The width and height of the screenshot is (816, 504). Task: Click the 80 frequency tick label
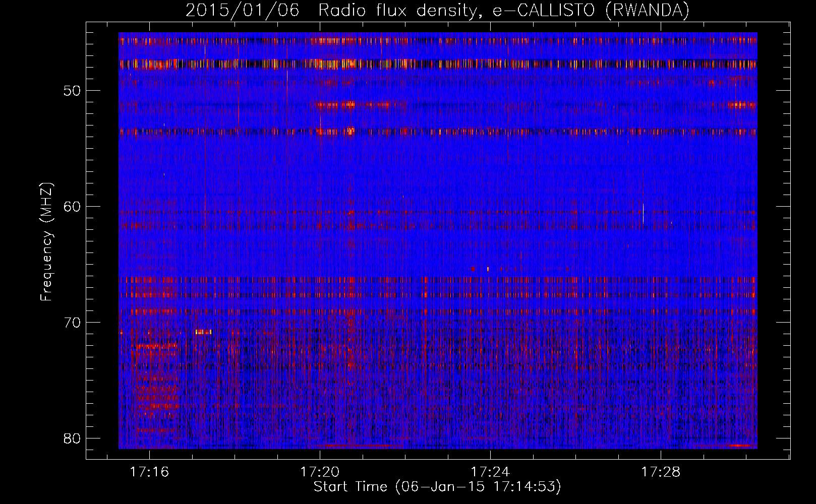pos(72,438)
